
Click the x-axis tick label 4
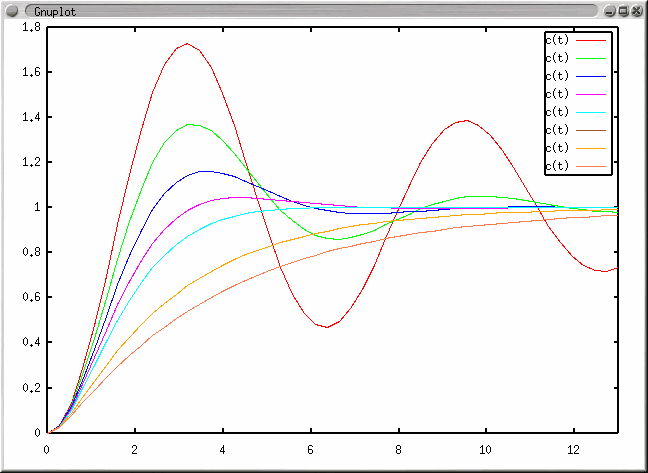[x=223, y=450]
